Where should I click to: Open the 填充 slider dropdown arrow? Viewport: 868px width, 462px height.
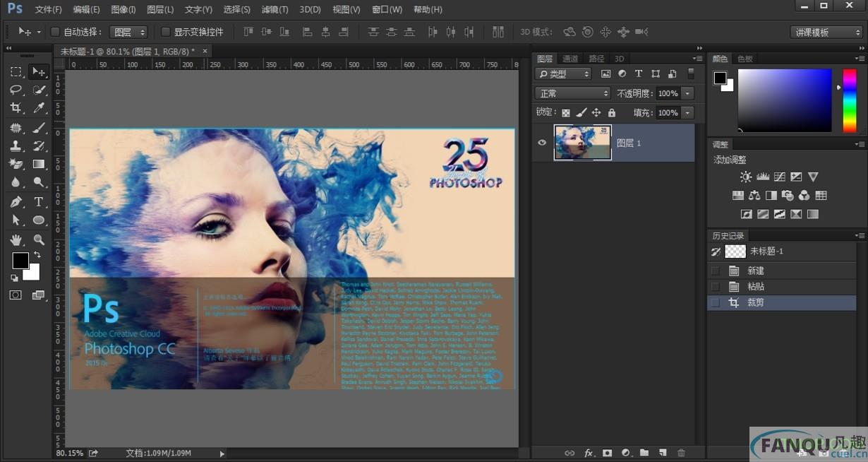click(x=688, y=113)
